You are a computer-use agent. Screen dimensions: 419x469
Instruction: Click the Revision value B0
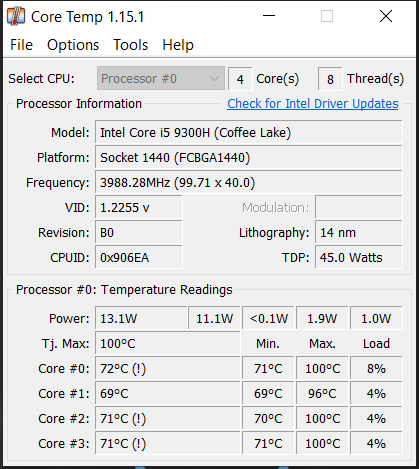coord(139,232)
